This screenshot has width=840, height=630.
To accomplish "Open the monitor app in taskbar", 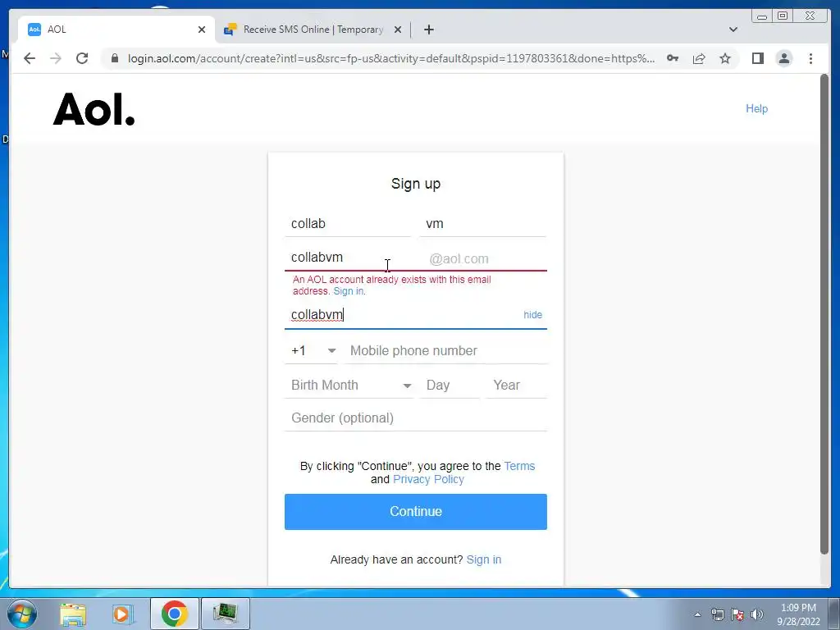I will coord(225,614).
